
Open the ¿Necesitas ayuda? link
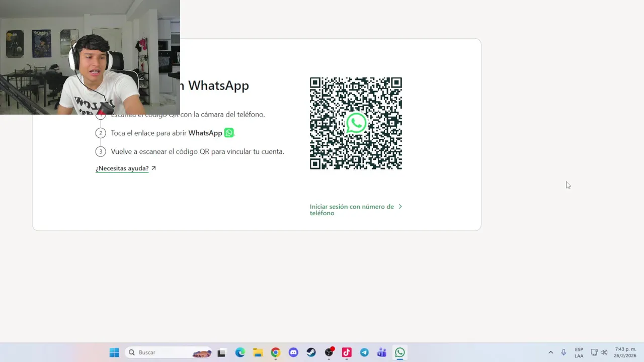122,168
